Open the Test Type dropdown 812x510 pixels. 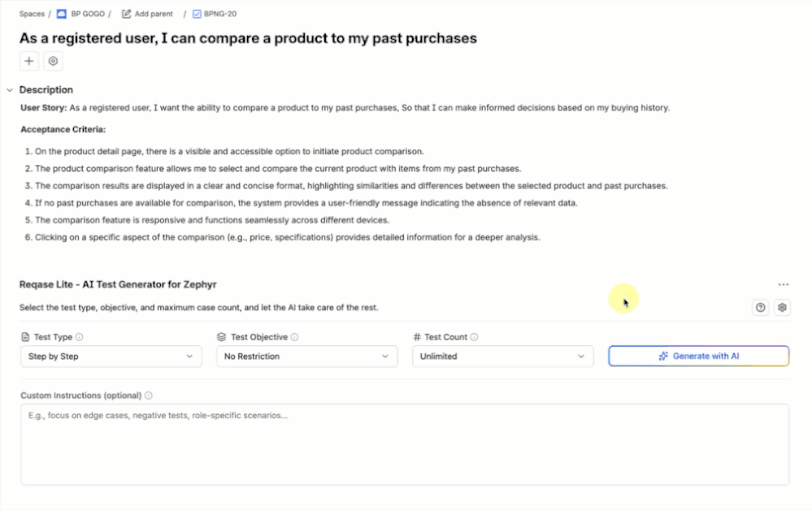(111, 357)
